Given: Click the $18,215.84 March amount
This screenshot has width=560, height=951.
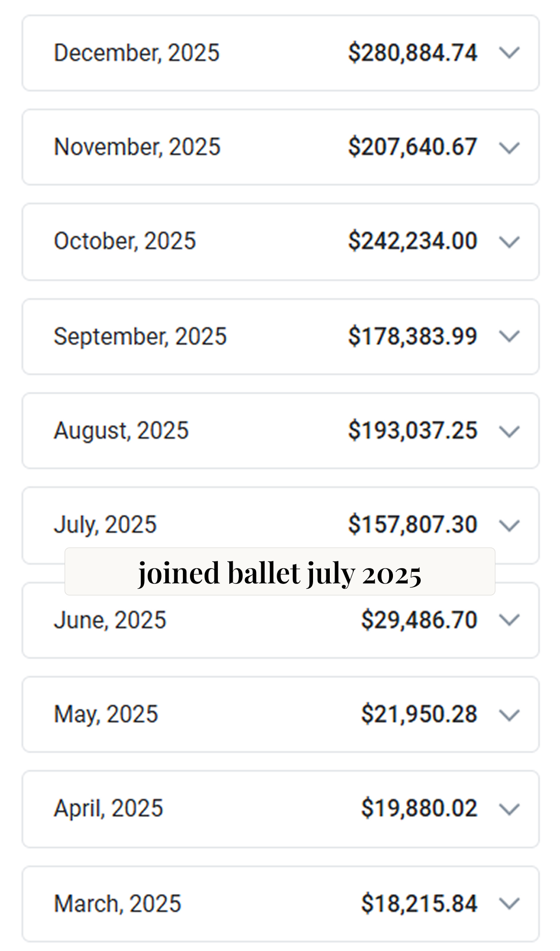Looking at the screenshot, I should pos(419,904).
